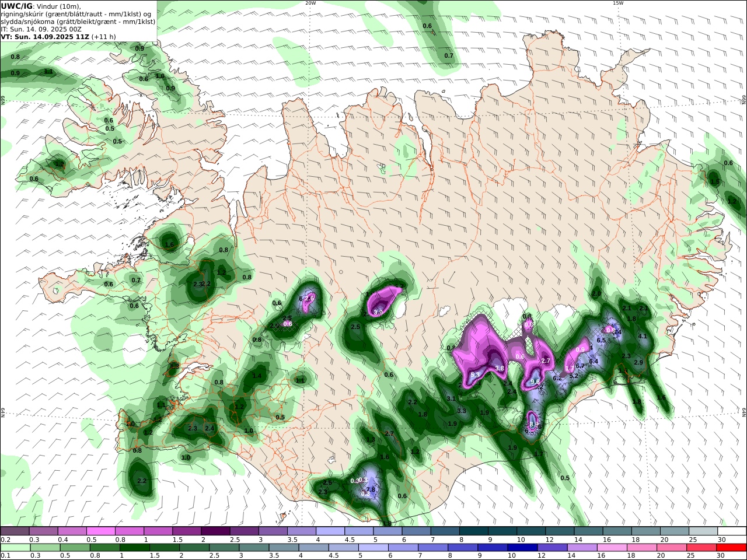Select the 6.4 precipitation value
Screen dimensions: 747x560
coord(594,361)
